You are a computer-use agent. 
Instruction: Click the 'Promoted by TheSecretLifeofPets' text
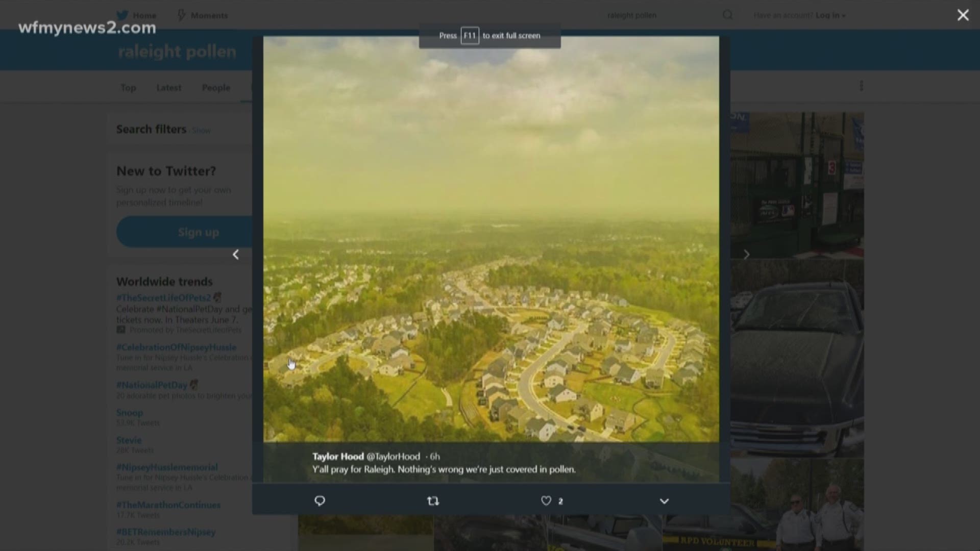185,330
